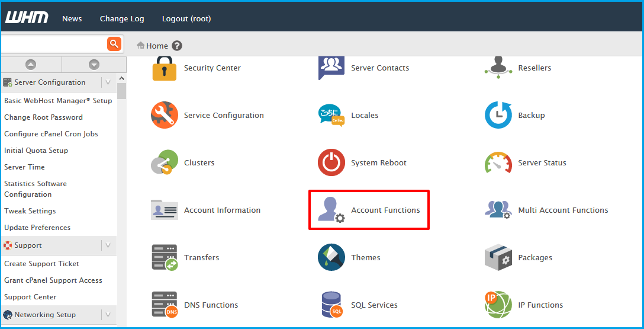Open the Themes paint icon
The image size is (644, 329).
click(x=331, y=257)
